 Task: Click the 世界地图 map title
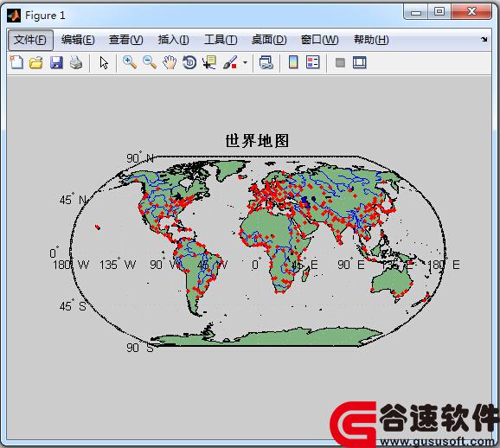pos(257,141)
